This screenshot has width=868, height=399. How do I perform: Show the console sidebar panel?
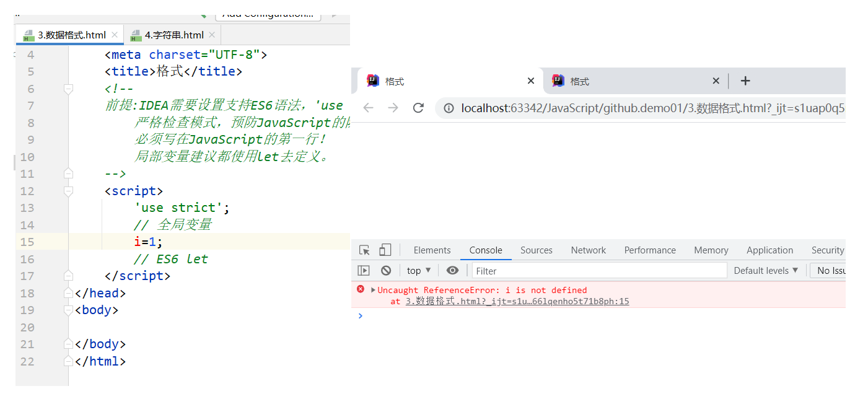[x=364, y=271]
